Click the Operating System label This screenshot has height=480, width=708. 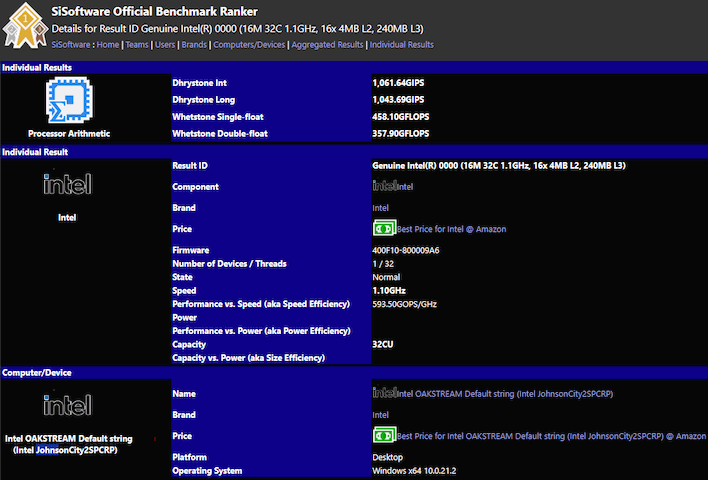(207, 471)
